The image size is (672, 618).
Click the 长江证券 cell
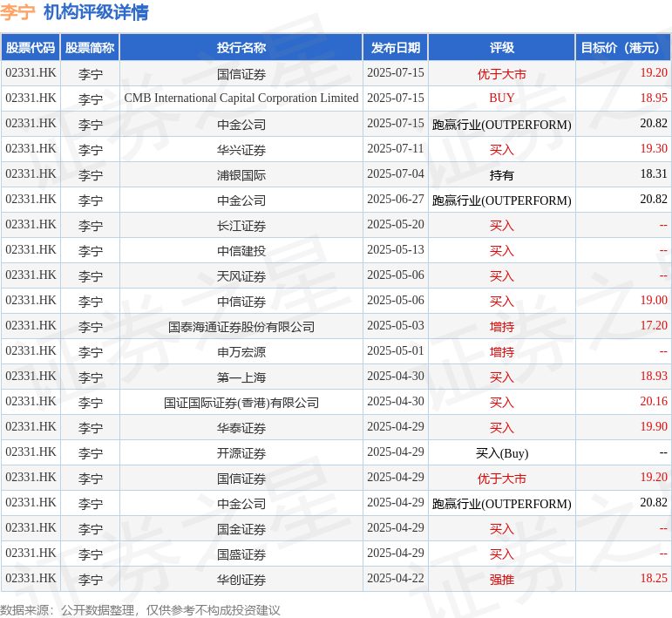coord(241,226)
